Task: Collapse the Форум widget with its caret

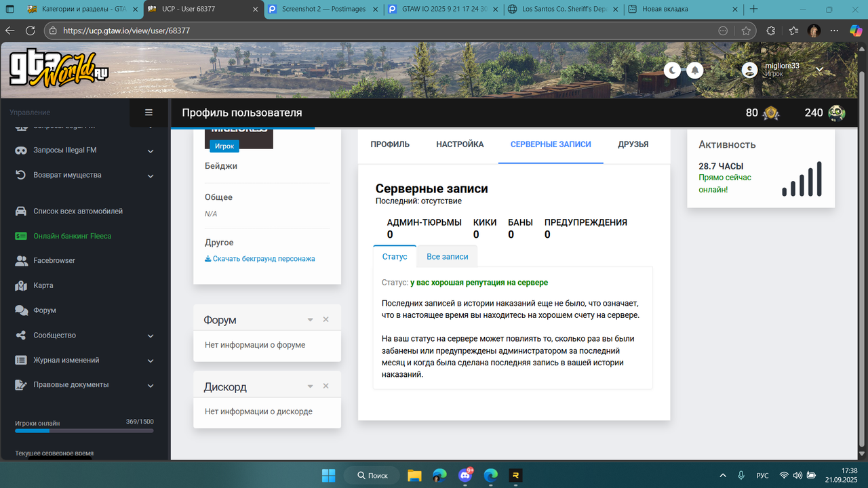Action: [x=310, y=319]
